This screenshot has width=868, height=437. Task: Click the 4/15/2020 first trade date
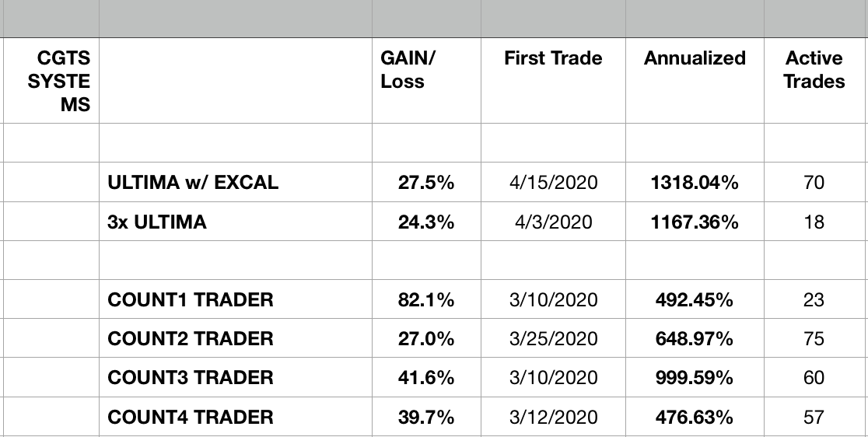[553, 184]
